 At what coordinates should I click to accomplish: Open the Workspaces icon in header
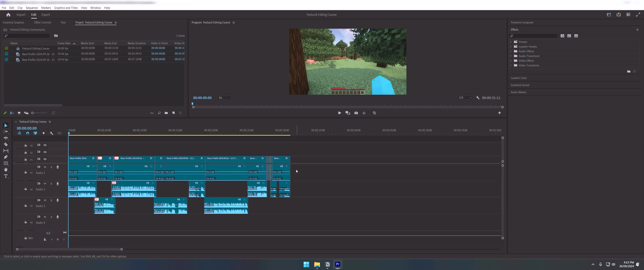click(x=609, y=14)
